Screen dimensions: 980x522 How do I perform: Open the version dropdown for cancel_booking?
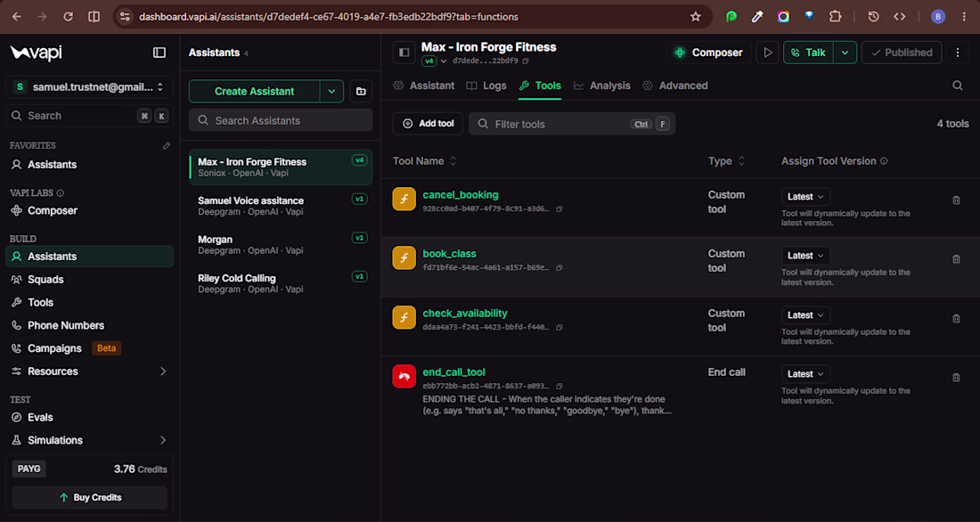click(x=805, y=197)
